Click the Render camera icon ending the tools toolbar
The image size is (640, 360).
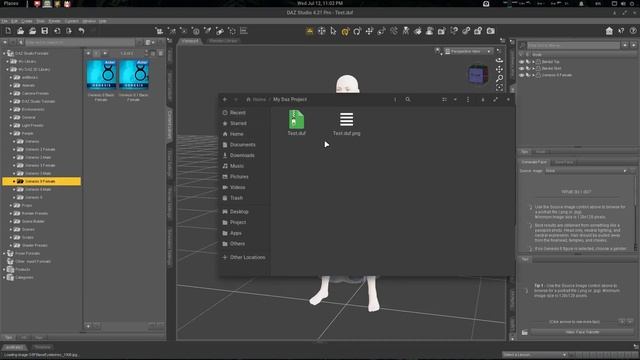(491, 31)
